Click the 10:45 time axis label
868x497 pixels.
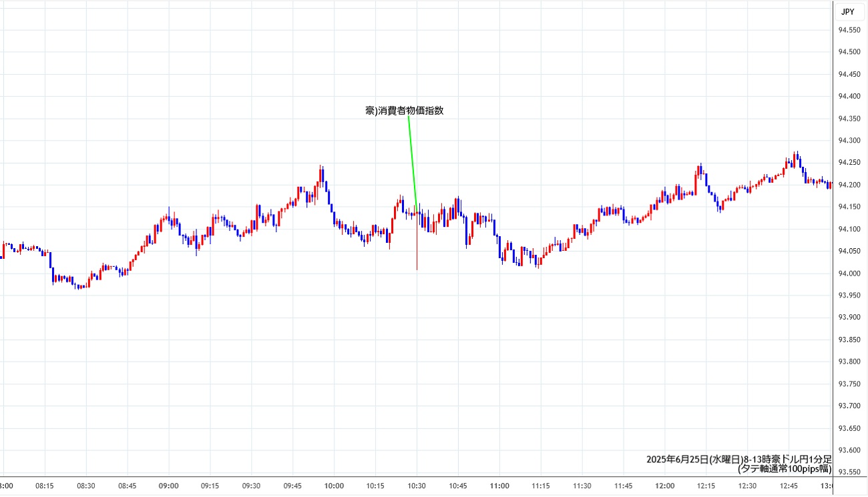459,486
